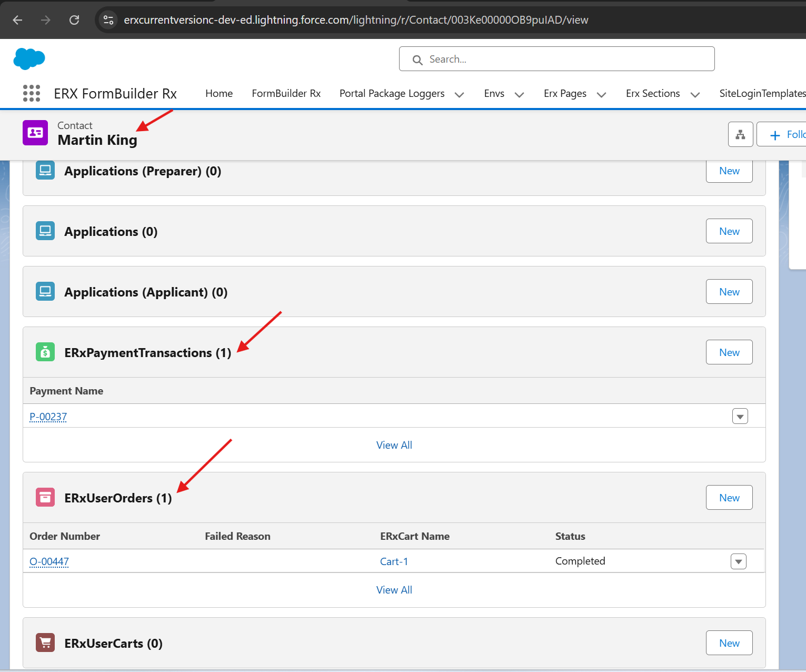Go back using the browser back arrow
806x672 pixels.
[x=17, y=20]
